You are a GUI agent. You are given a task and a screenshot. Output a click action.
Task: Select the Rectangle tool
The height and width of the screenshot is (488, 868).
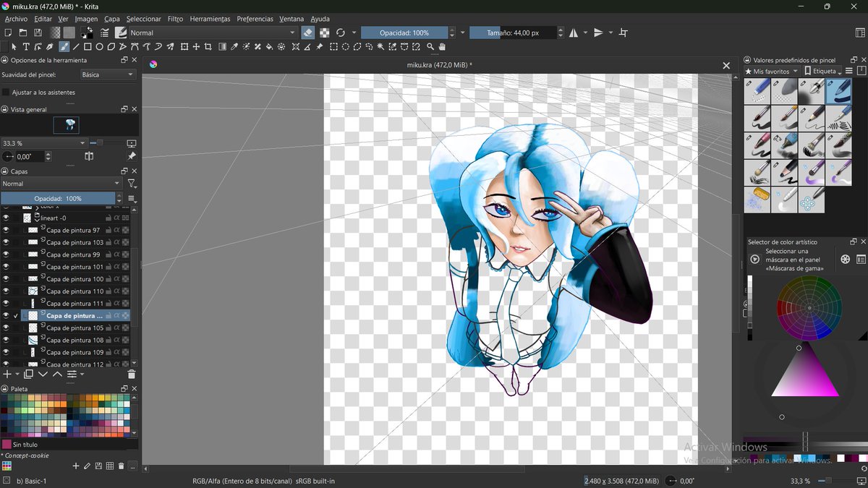point(88,47)
